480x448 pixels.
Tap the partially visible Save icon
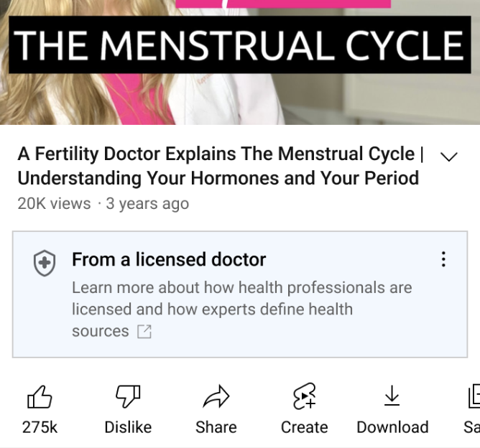pyautogui.click(x=473, y=396)
